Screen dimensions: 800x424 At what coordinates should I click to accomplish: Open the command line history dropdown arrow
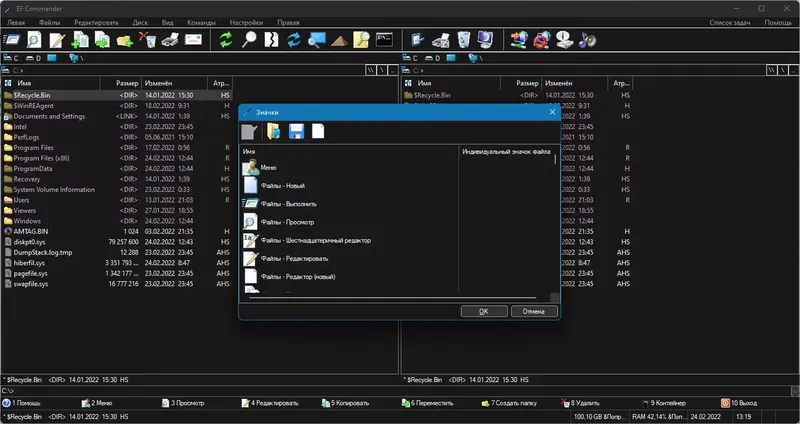point(795,391)
